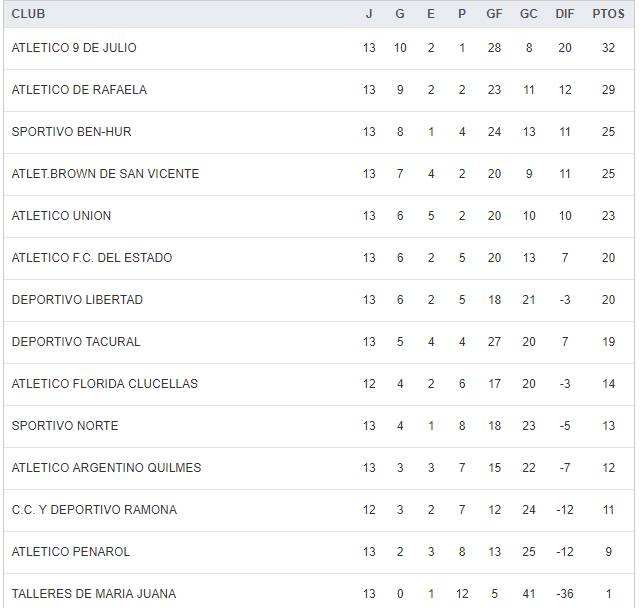Image resolution: width=640 pixels, height=608 pixels.
Task: Select Atletico F.C. del Estado
Action: 92,258
